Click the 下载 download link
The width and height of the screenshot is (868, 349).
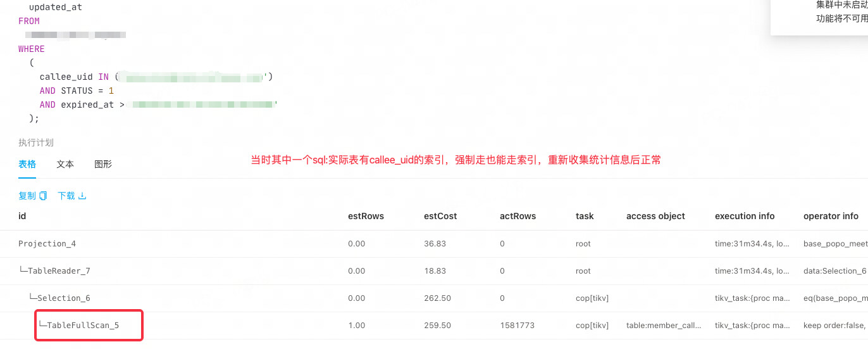point(66,196)
